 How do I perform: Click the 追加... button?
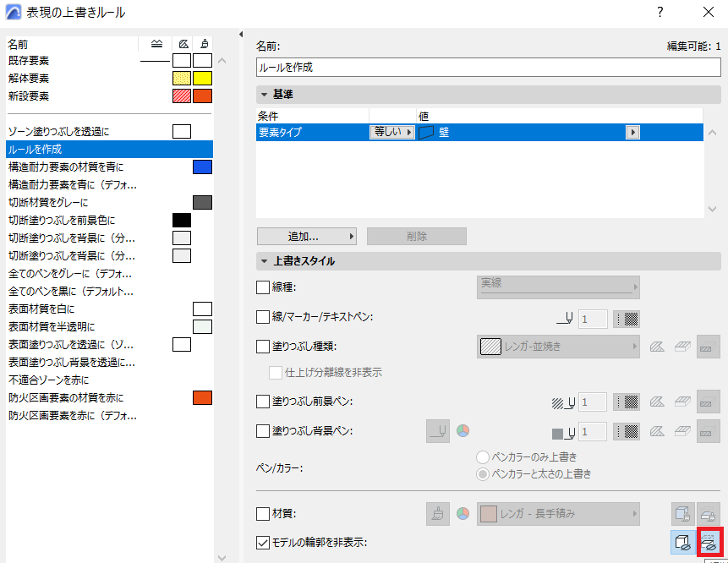tap(306, 236)
